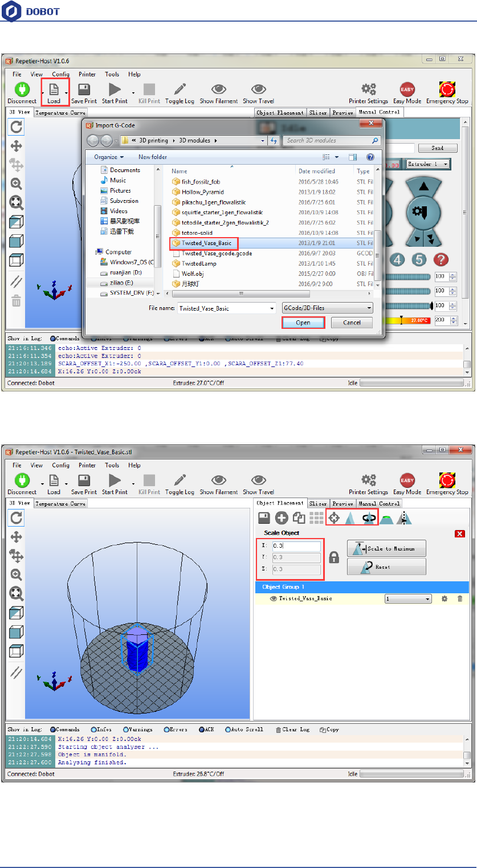Hide Twisted_Vase_Basic using its eye icon
Viewport: 477px width, 868px height.
click(274, 599)
